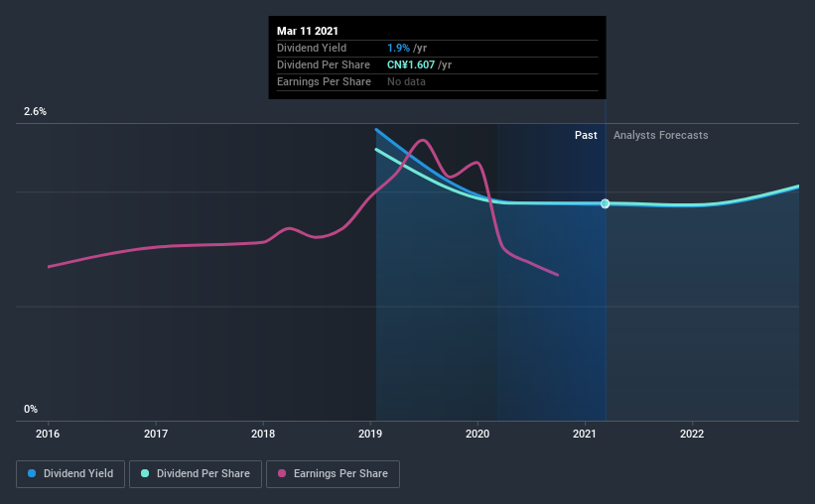815x504 pixels.
Task: Toggle the Dividend Yield legend button
Action: pos(70,474)
